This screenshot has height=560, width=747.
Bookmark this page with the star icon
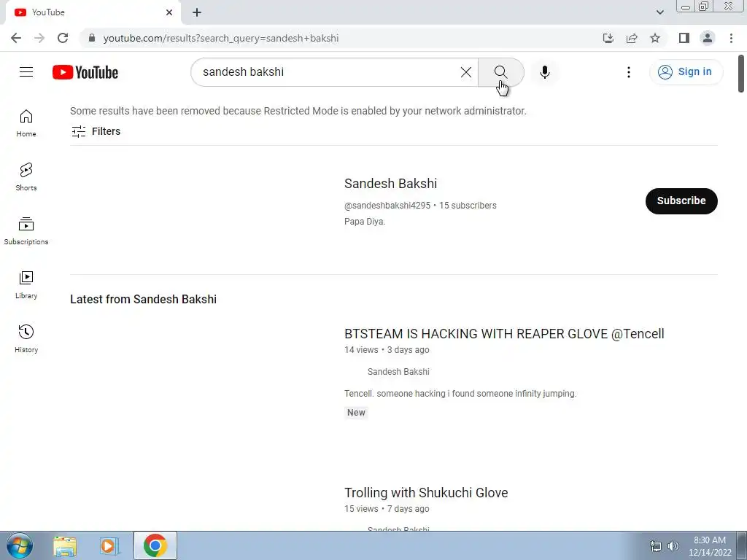tap(655, 38)
